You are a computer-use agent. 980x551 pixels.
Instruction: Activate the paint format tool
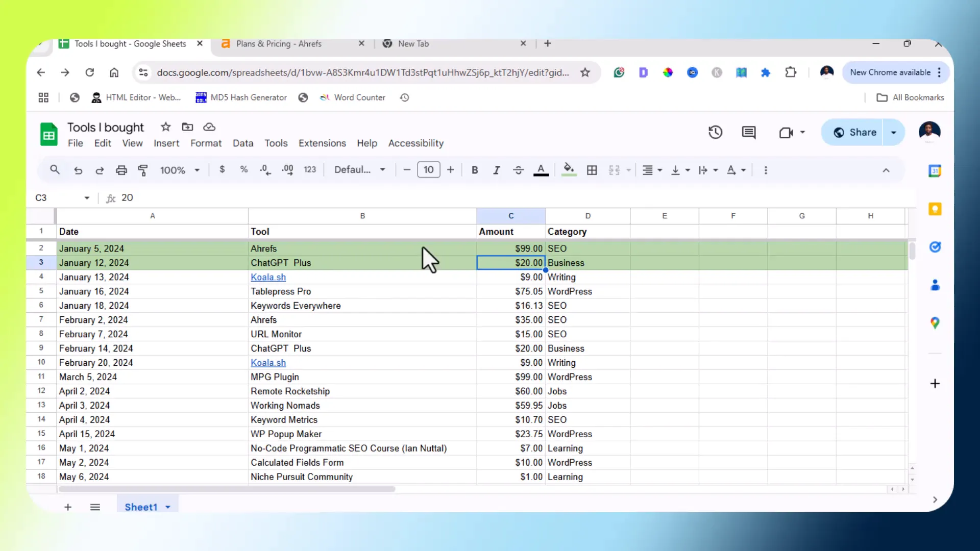143,170
